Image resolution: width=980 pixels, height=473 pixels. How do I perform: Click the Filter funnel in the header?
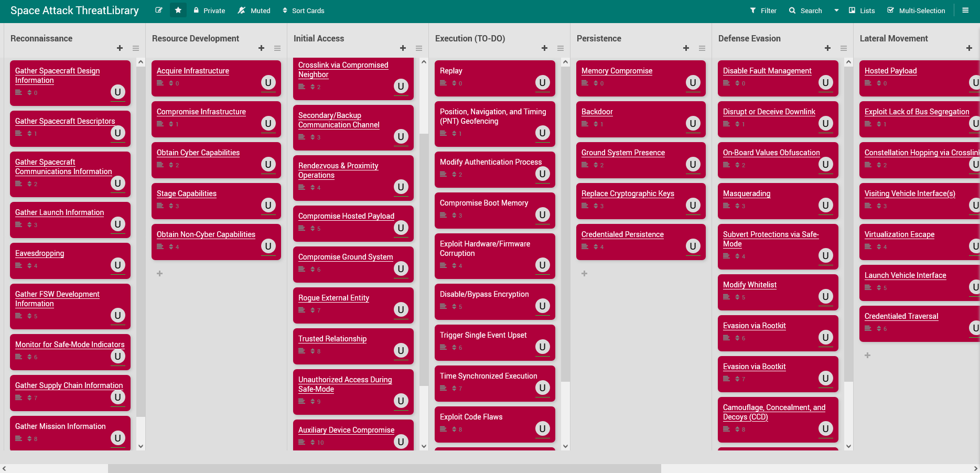click(x=763, y=10)
